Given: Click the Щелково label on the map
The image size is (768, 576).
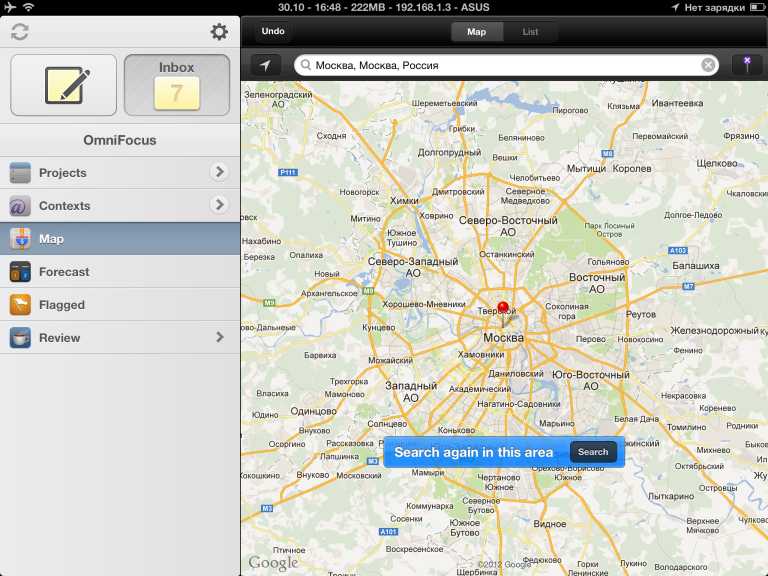Looking at the screenshot, I should tap(717, 164).
